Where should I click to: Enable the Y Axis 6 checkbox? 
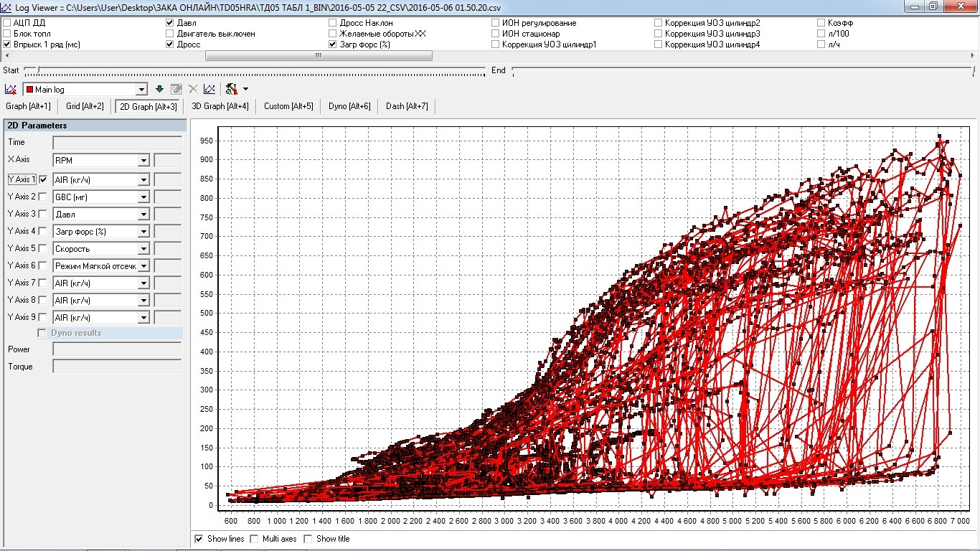(43, 265)
